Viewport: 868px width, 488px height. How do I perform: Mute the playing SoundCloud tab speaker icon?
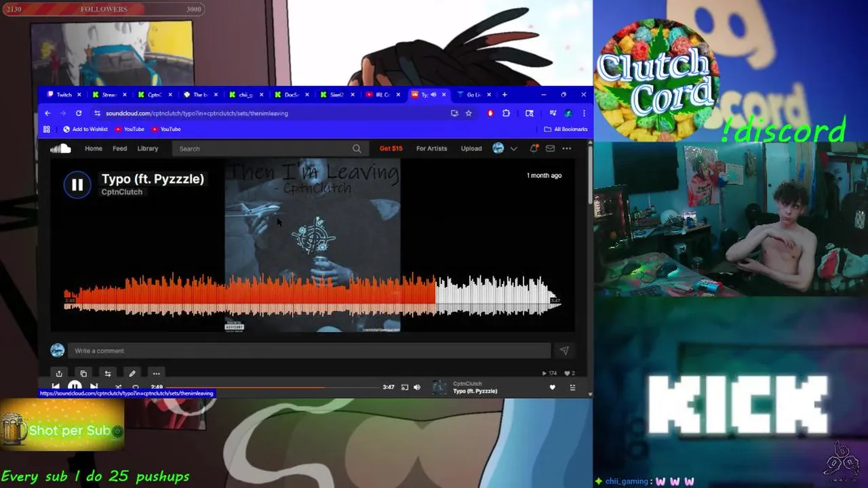pyautogui.click(x=433, y=95)
